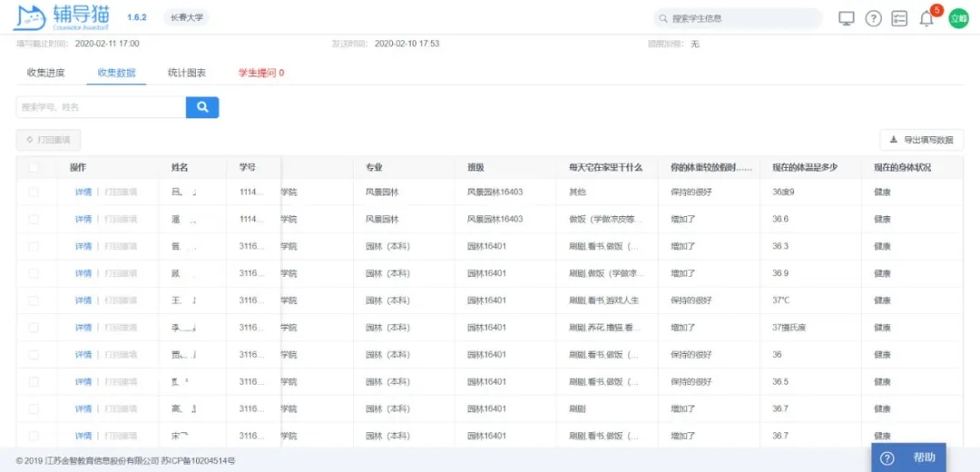The height and width of the screenshot is (472, 980).
Task: Open the notification bell with badge 5
Action: click(926, 19)
